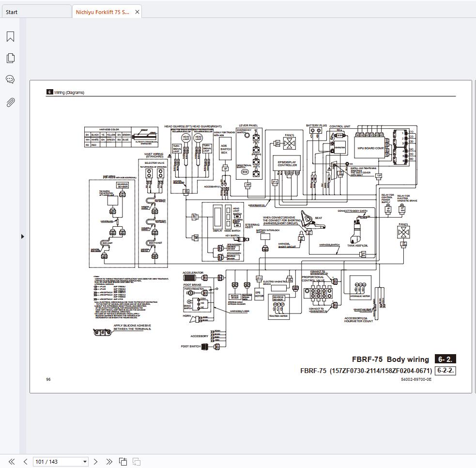This screenshot has width=476, height=468.
Task: Click the next view icon
Action: click(136, 462)
